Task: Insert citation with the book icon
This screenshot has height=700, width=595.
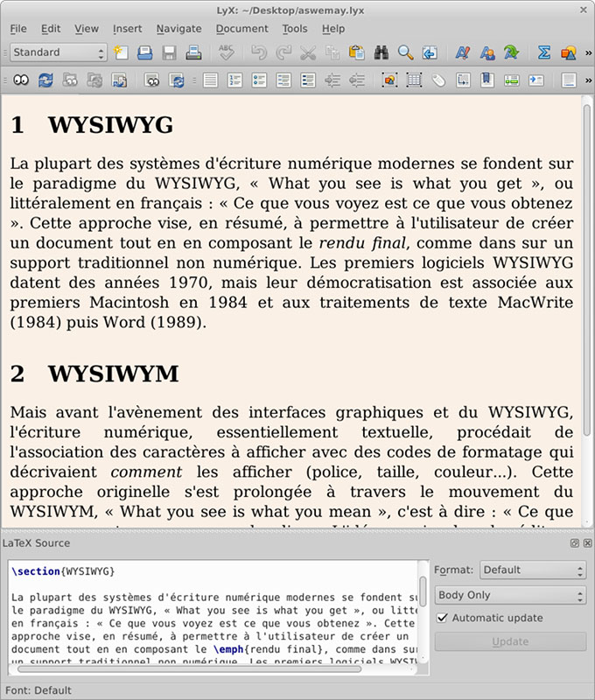Action: 487,80
